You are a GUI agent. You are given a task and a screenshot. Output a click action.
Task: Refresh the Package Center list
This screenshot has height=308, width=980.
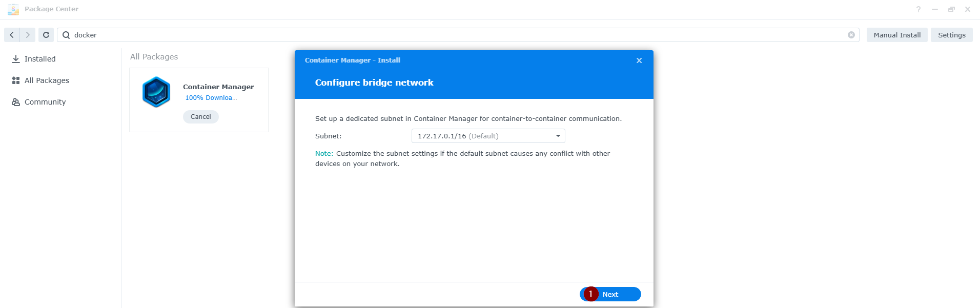[46, 35]
